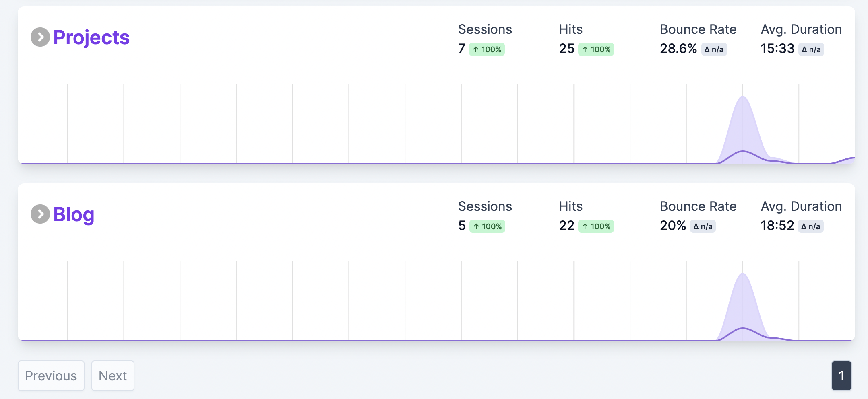Click the Blog average duration 18:52
This screenshot has width=868, height=399.
pos(777,226)
